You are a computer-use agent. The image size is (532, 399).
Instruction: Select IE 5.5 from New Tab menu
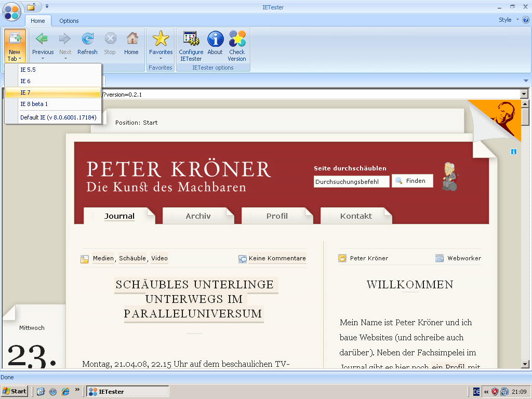pyautogui.click(x=54, y=70)
